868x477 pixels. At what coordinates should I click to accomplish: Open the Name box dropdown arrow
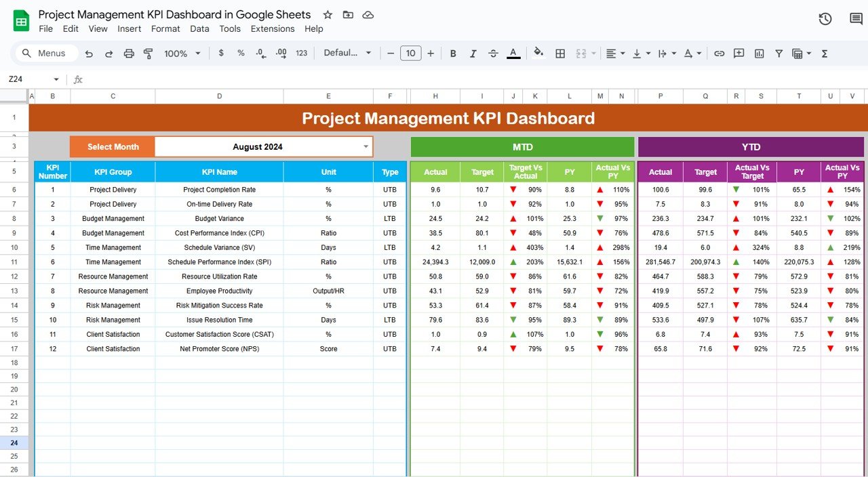[x=56, y=79]
